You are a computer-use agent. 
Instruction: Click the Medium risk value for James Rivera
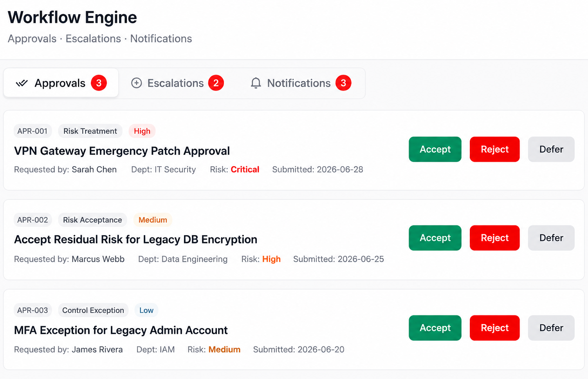tap(224, 349)
